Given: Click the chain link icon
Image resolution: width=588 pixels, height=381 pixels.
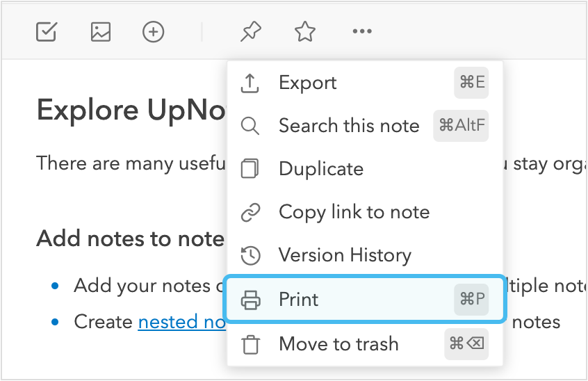Looking at the screenshot, I should point(250,212).
